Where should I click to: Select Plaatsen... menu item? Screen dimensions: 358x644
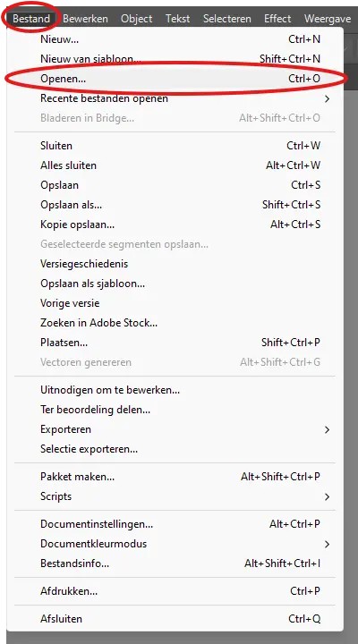coord(175,343)
